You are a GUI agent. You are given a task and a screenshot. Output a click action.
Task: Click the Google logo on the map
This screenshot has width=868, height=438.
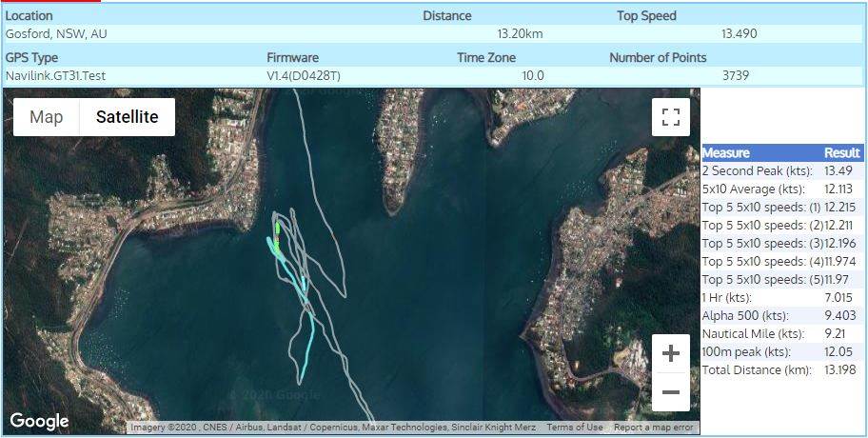(x=40, y=421)
